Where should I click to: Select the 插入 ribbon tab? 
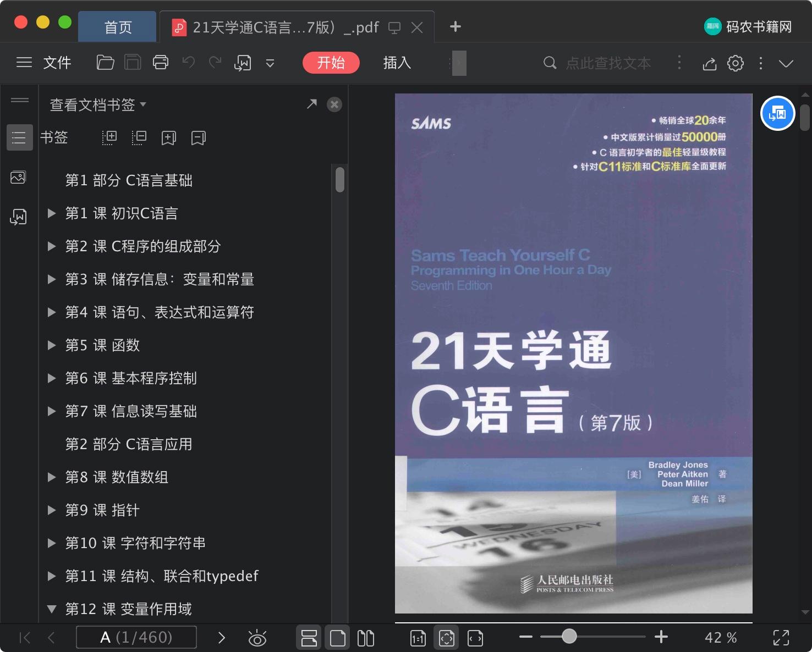397,63
